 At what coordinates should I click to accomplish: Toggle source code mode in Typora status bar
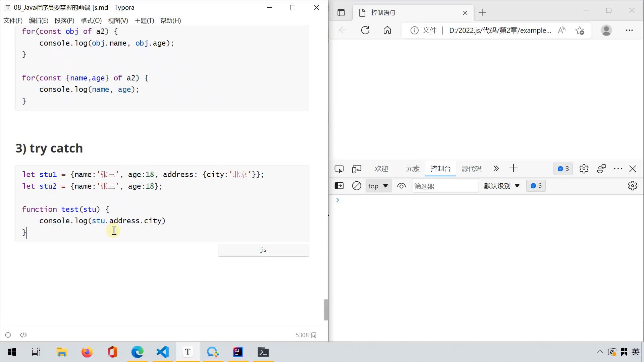[x=23, y=335]
